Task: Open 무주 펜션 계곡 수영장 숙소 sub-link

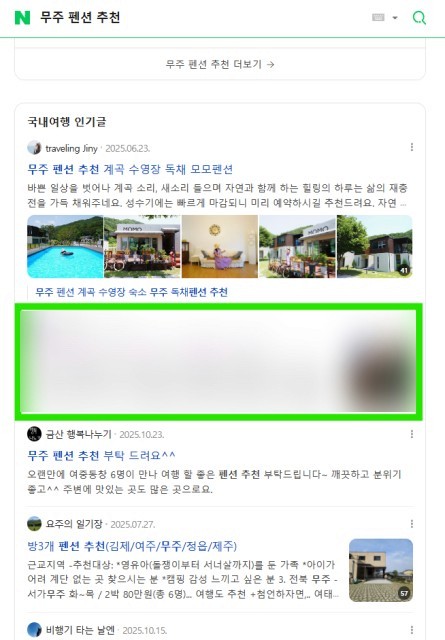Action: click(x=131, y=292)
